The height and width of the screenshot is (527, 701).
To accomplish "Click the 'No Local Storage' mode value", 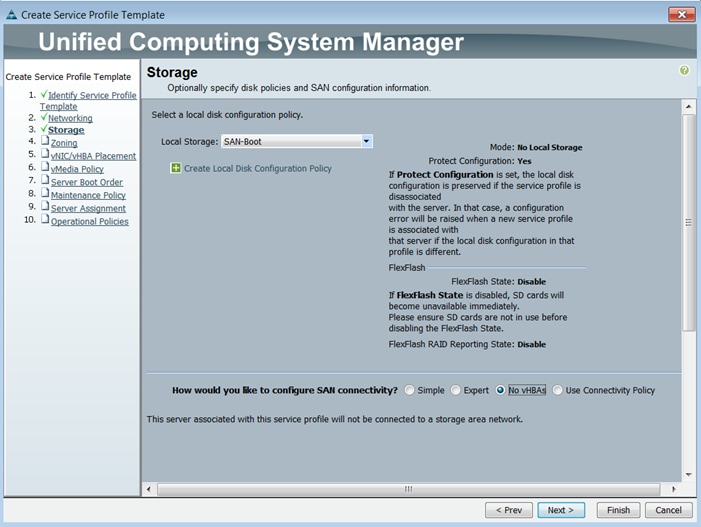I will point(550,147).
